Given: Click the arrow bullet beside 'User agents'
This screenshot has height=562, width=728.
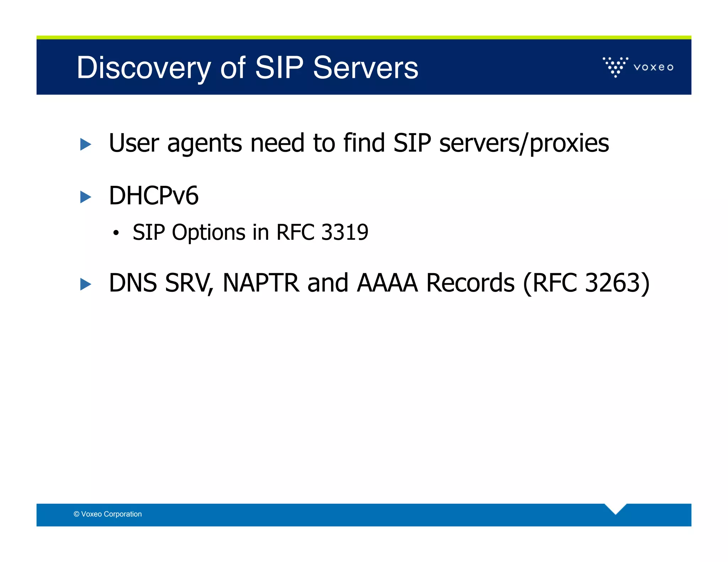Looking at the screenshot, I should coord(86,144).
